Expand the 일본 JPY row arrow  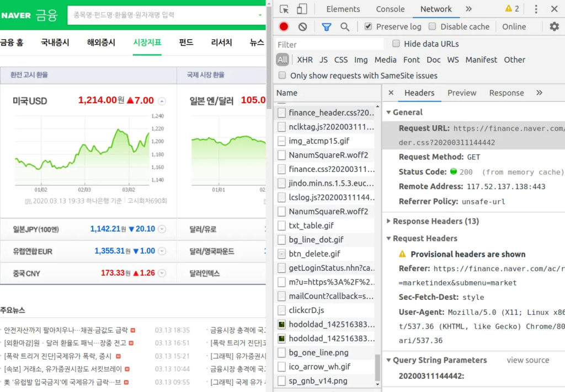coord(162,229)
